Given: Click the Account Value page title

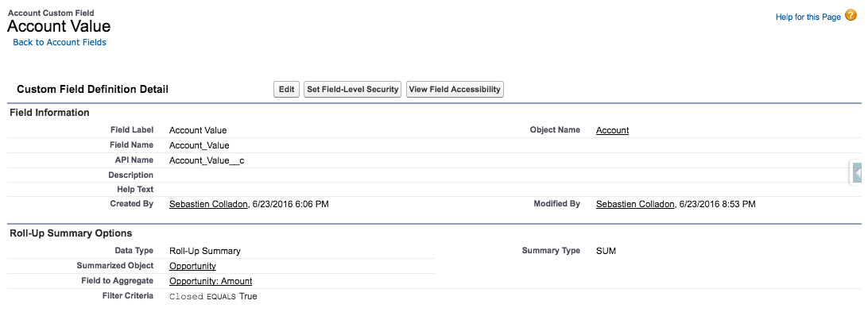Looking at the screenshot, I should point(59,26).
